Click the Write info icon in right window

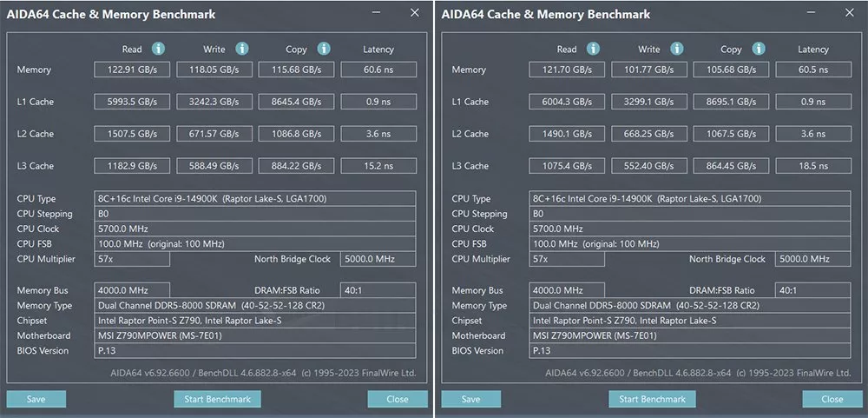(x=677, y=49)
